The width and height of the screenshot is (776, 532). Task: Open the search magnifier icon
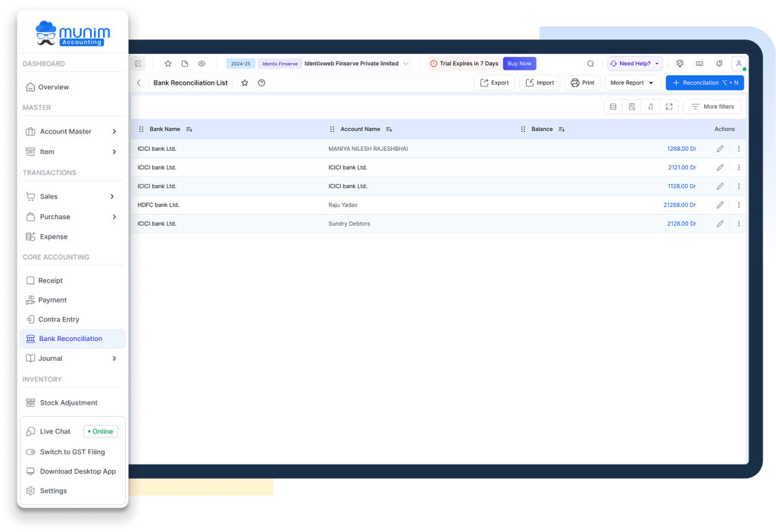pos(590,64)
